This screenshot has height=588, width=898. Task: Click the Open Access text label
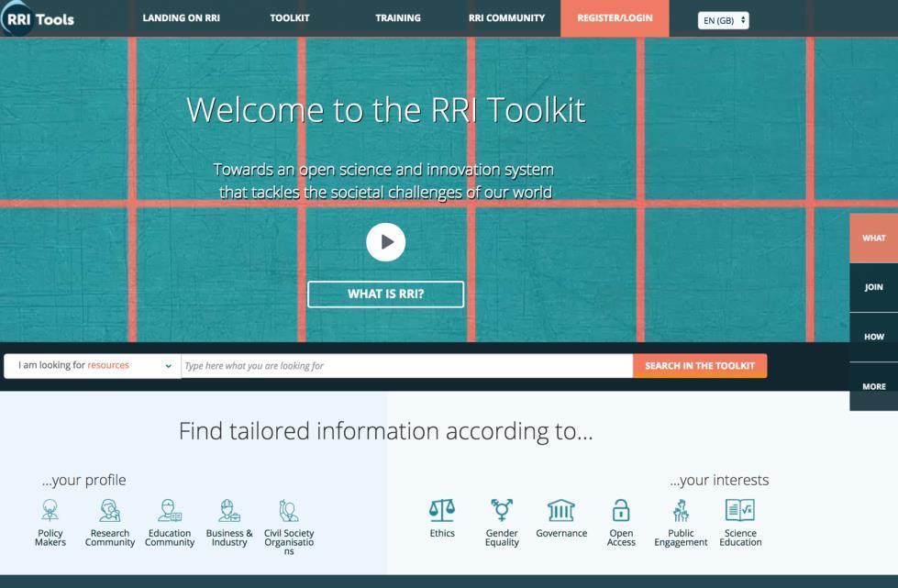point(621,538)
